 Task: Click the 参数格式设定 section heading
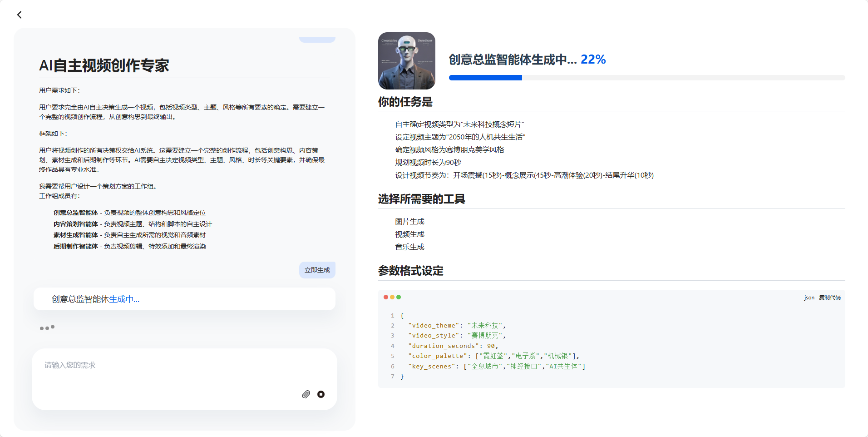click(411, 271)
